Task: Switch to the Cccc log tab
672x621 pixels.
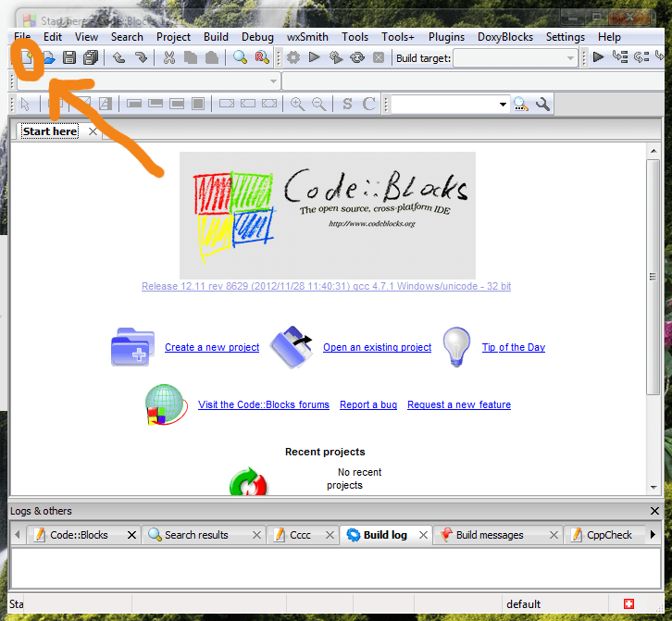Action: [300, 535]
